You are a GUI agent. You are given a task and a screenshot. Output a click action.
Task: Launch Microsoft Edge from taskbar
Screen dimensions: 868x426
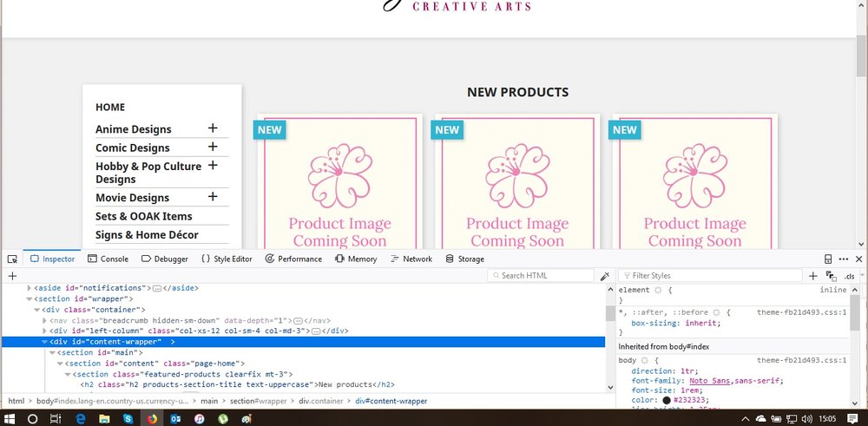click(x=81, y=419)
